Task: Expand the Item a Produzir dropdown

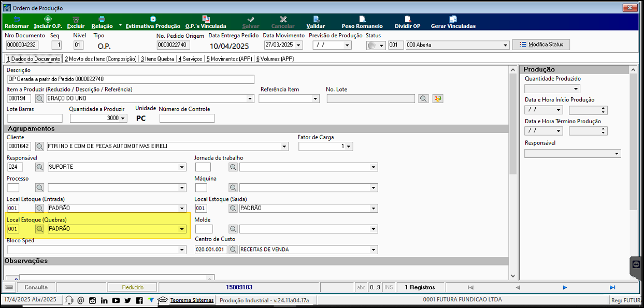Action: click(250, 98)
